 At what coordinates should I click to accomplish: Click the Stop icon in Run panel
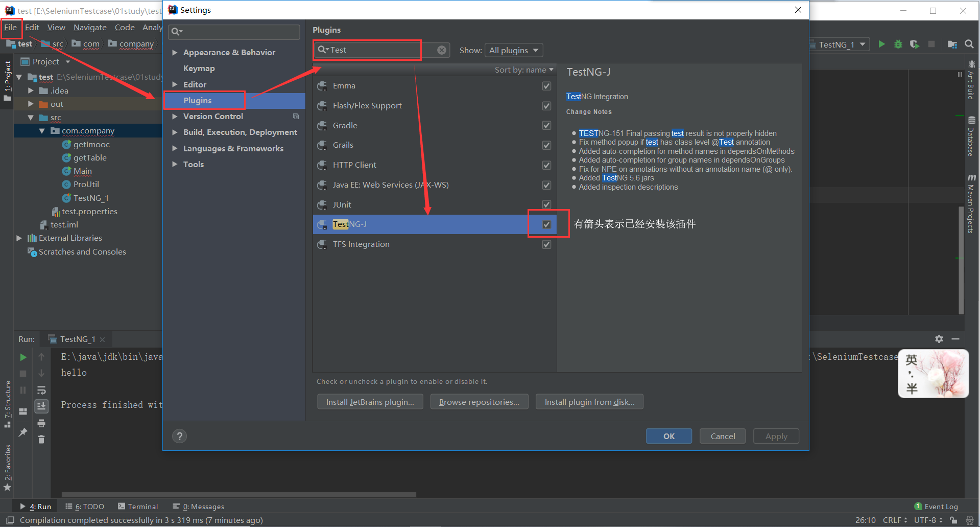pyautogui.click(x=23, y=373)
